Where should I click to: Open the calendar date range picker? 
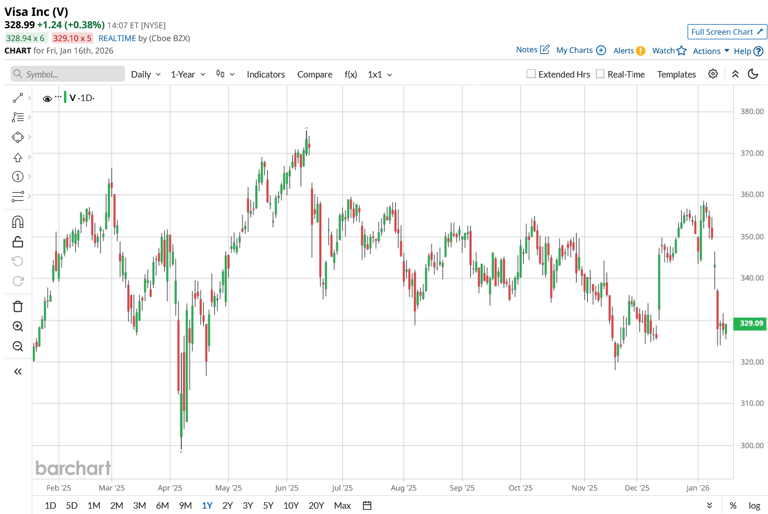click(x=367, y=506)
